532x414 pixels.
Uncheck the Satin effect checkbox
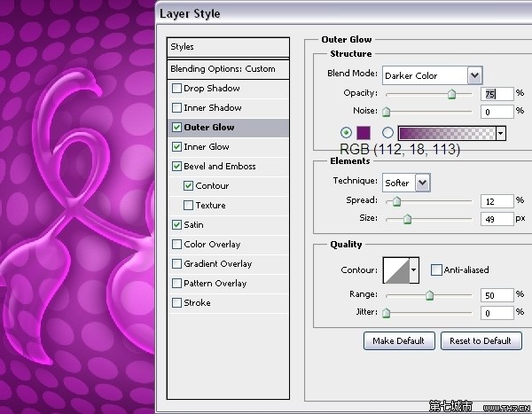[177, 225]
